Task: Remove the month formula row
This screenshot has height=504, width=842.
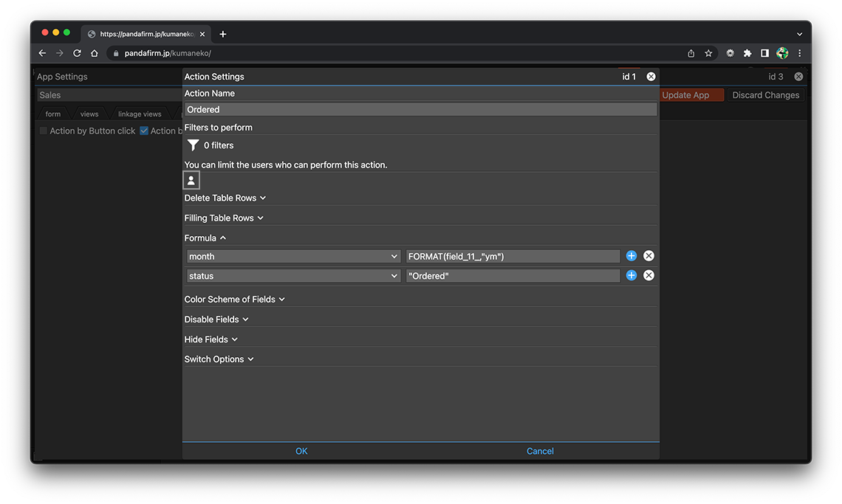Action: (x=648, y=256)
